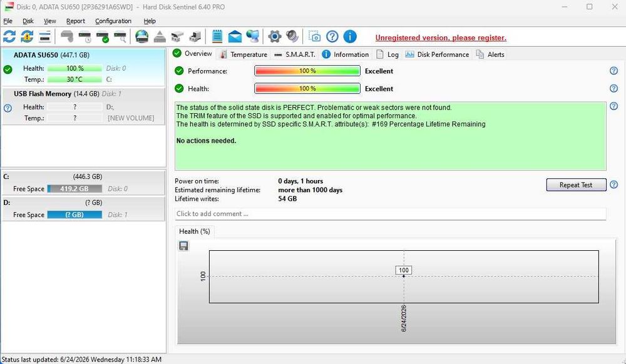
Task: Click help icon beside the green status text box
Action: [x=613, y=106]
